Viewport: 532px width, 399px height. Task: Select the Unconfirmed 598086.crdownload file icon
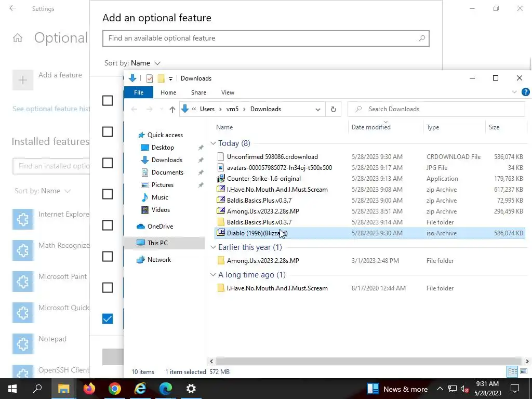pos(221,157)
